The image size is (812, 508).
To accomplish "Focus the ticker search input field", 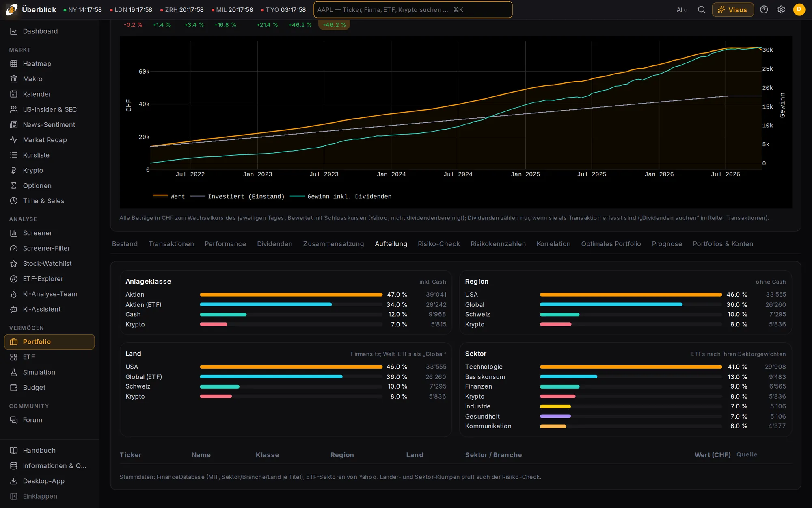I will click(413, 10).
